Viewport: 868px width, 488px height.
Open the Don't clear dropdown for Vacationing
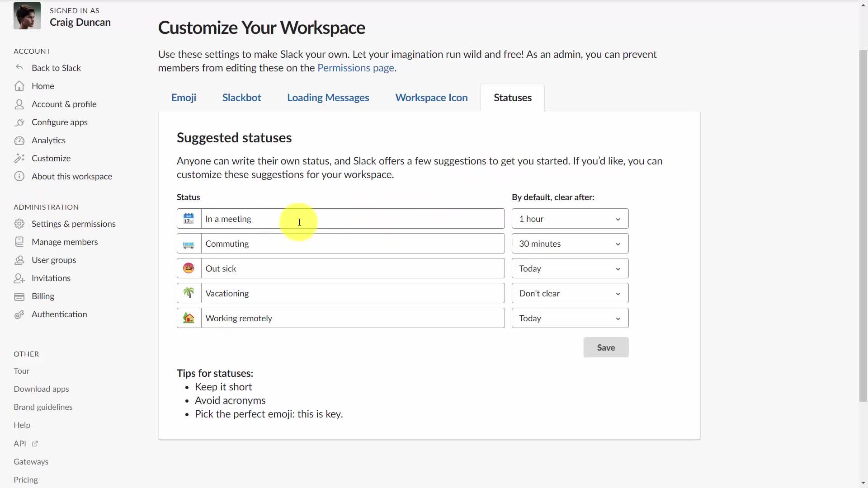(x=570, y=293)
